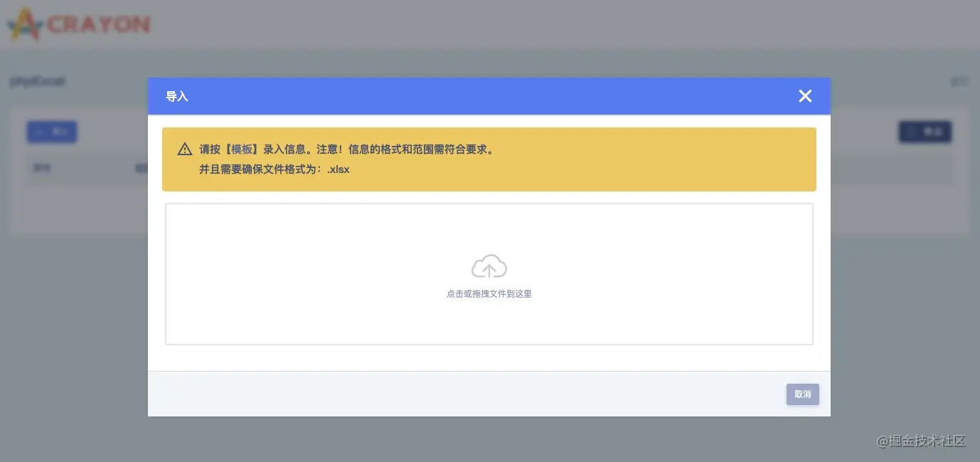Click the dark 导出 button on the right
This screenshot has width=980, height=462.
(925, 132)
